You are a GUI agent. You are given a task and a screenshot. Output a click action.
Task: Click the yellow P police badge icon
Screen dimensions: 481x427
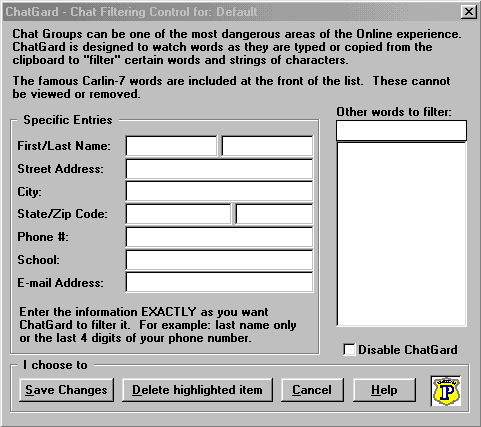446,391
